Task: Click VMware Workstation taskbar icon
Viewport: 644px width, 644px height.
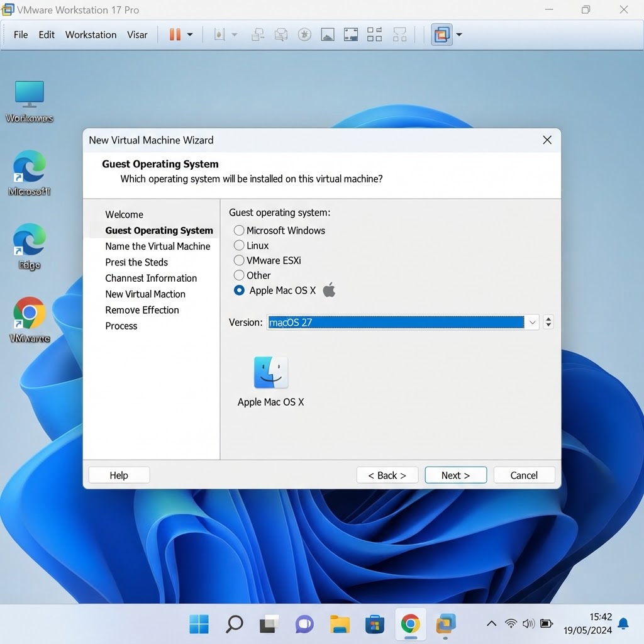Action: pyautogui.click(x=446, y=625)
